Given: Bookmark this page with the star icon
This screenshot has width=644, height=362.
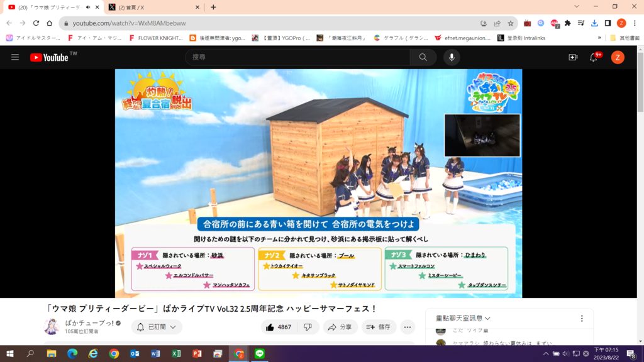Looking at the screenshot, I should [511, 23].
